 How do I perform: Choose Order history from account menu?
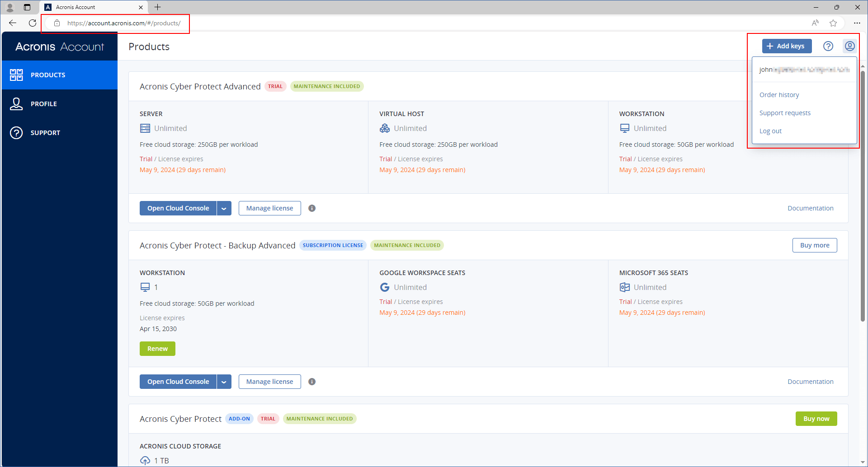coord(779,95)
